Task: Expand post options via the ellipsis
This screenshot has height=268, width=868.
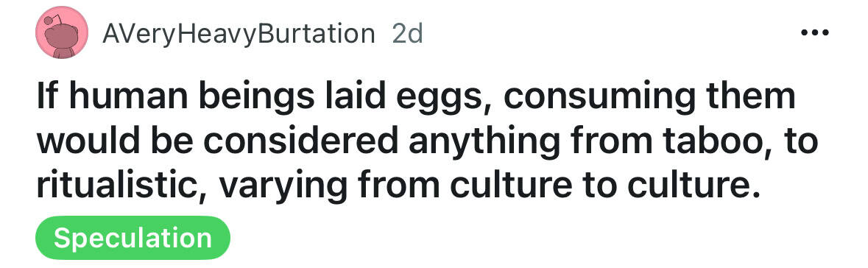Action: tap(815, 32)
